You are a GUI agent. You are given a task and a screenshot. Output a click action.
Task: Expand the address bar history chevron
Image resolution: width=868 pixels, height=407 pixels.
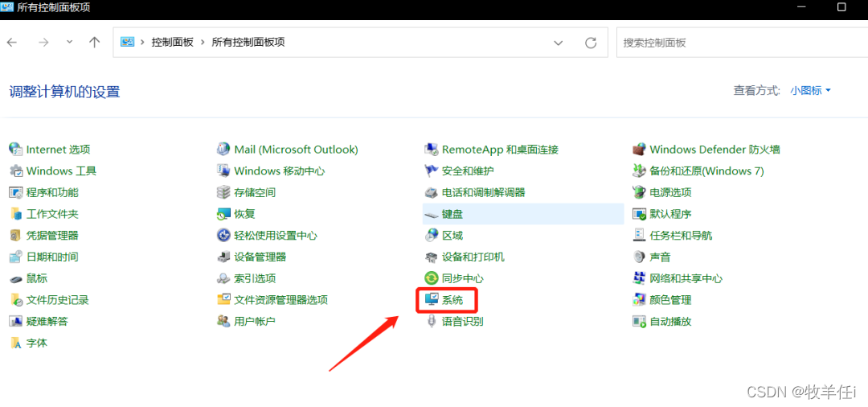559,43
